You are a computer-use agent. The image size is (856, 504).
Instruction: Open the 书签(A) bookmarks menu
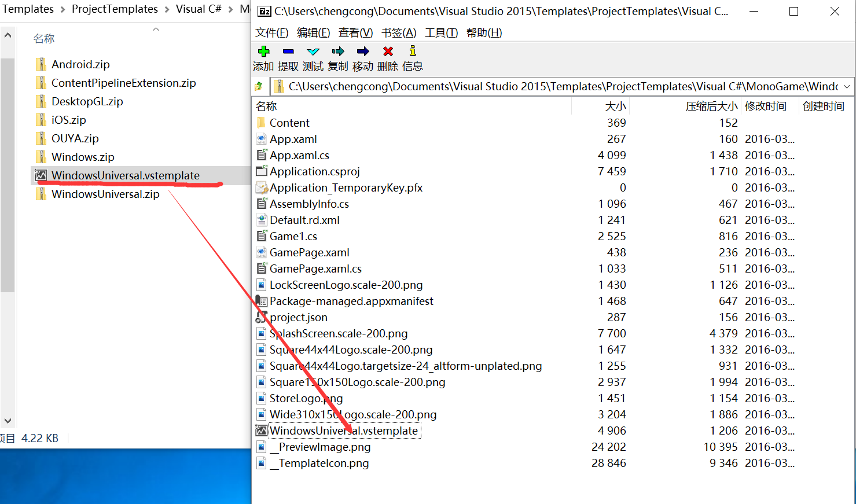click(399, 33)
